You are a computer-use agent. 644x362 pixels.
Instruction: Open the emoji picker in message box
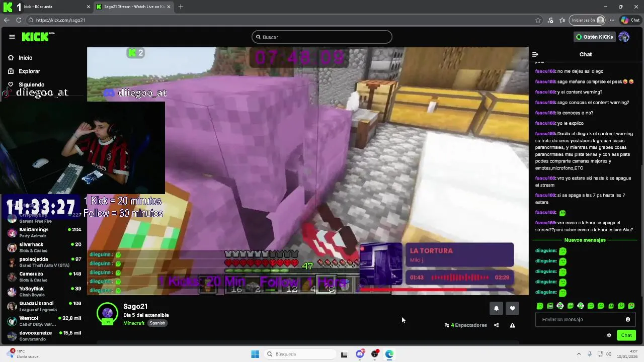tap(628, 319)
